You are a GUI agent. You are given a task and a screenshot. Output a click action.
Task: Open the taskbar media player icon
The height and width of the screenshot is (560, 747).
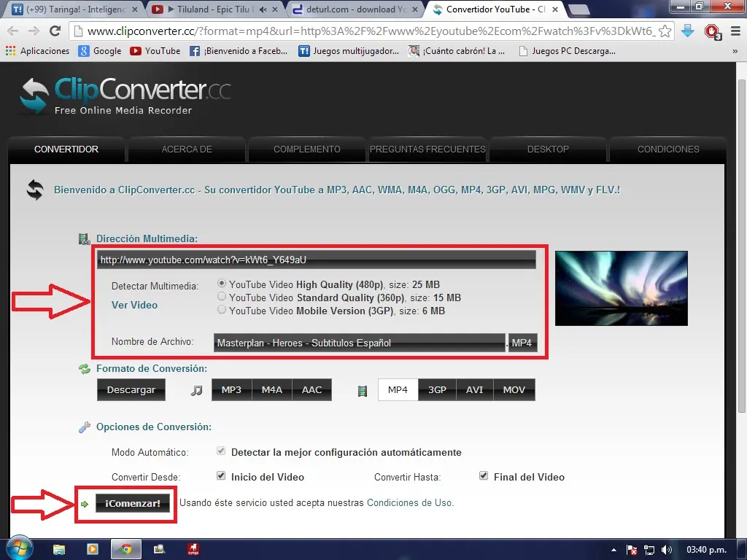(93, 549)
